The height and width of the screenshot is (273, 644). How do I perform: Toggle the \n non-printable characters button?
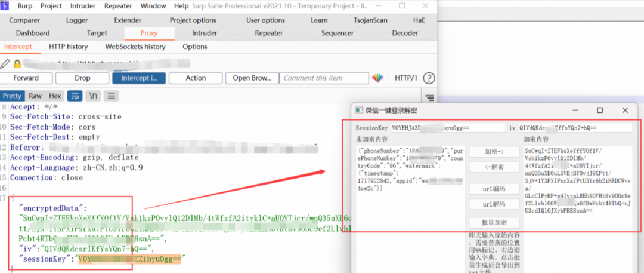(94, 96)
